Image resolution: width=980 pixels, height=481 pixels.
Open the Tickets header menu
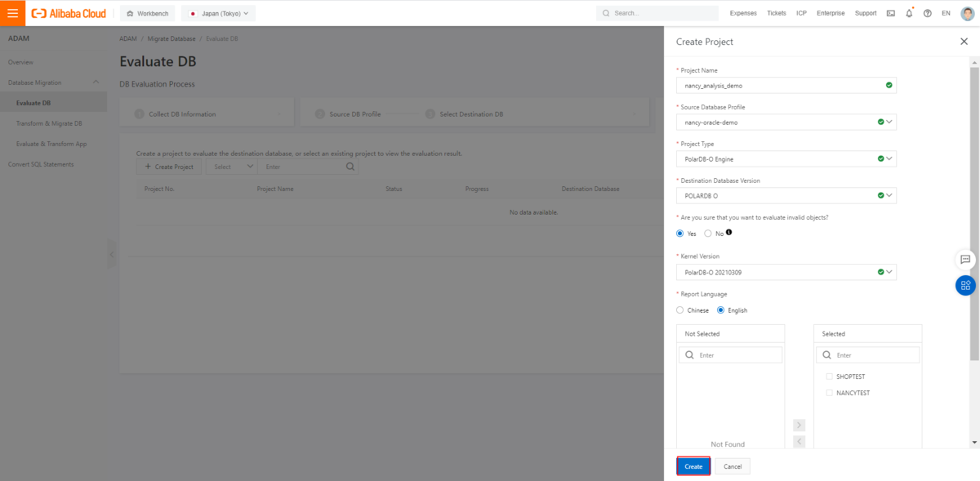click(x=777, y=13)
